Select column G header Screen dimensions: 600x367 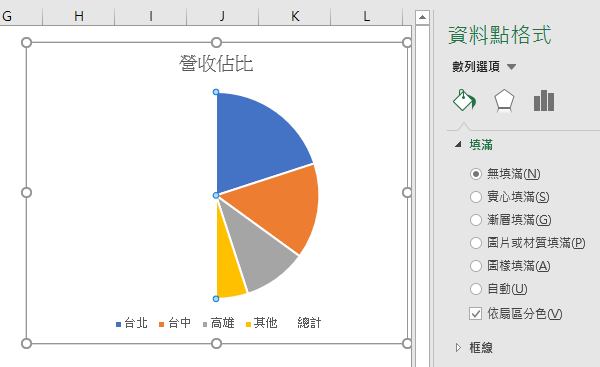[21, 16]
